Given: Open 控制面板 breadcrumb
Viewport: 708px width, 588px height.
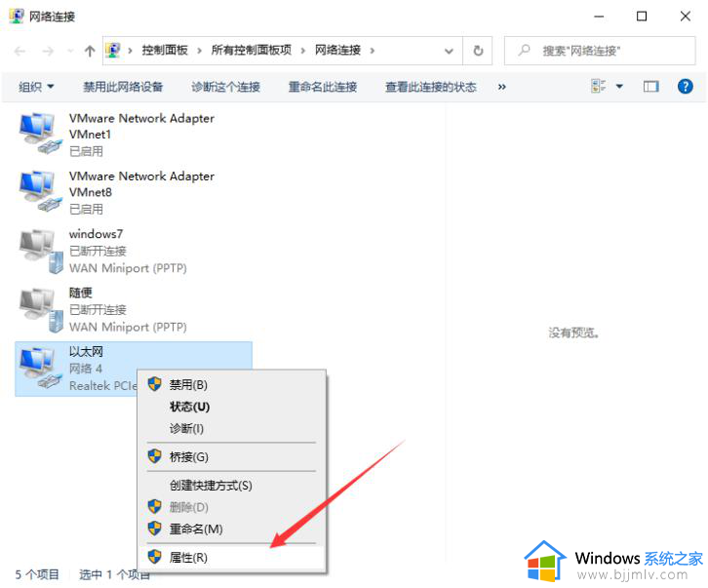Looking at the screenshot, I should 165,50.
